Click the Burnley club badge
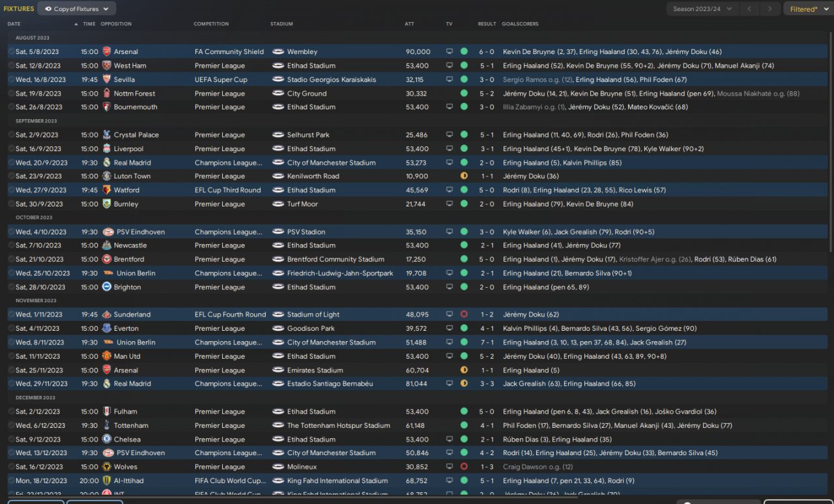834x504 pixels. pyautogui.click(x=107, y=204)
